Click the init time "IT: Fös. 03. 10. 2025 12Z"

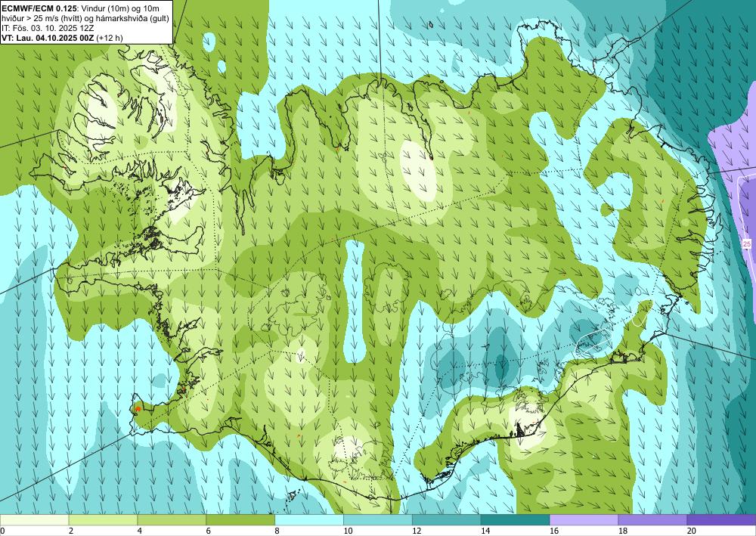coord(48,27)
